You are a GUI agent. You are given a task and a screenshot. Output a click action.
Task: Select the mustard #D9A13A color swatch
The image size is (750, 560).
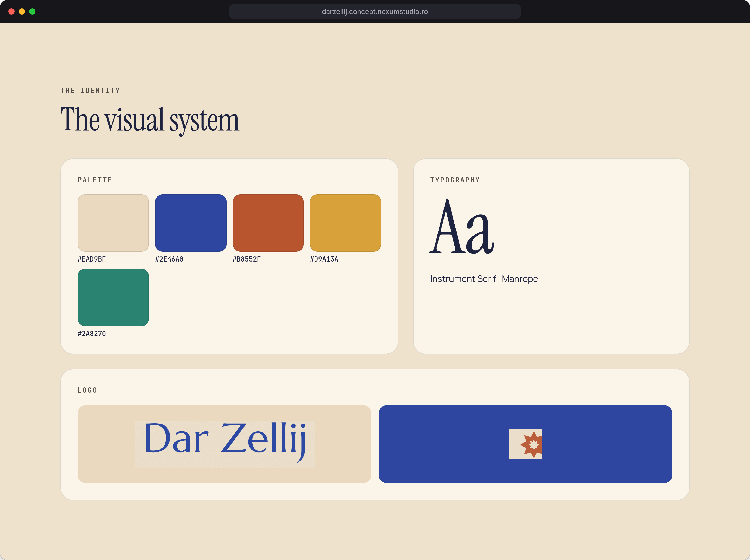(346, 223)
